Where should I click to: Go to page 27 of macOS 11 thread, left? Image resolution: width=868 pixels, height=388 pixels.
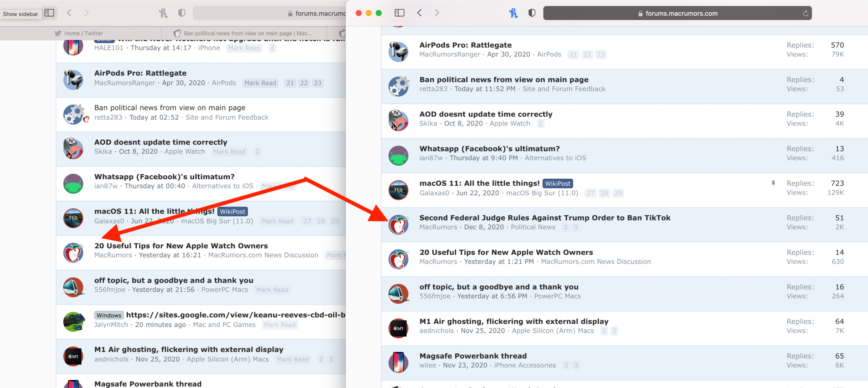point(307,221)
